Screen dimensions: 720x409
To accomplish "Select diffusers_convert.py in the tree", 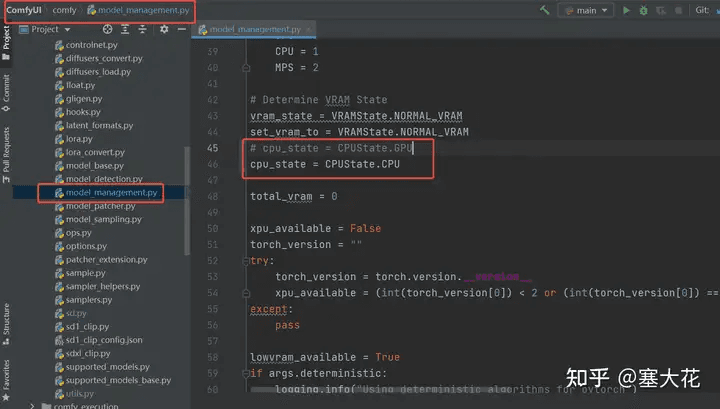I will click(x=104, y=58).
